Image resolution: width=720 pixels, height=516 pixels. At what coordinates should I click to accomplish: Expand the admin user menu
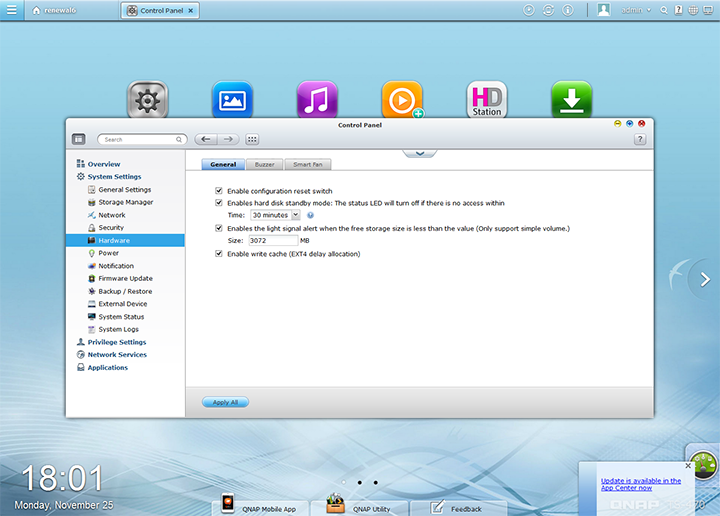[x=636, y=10]
